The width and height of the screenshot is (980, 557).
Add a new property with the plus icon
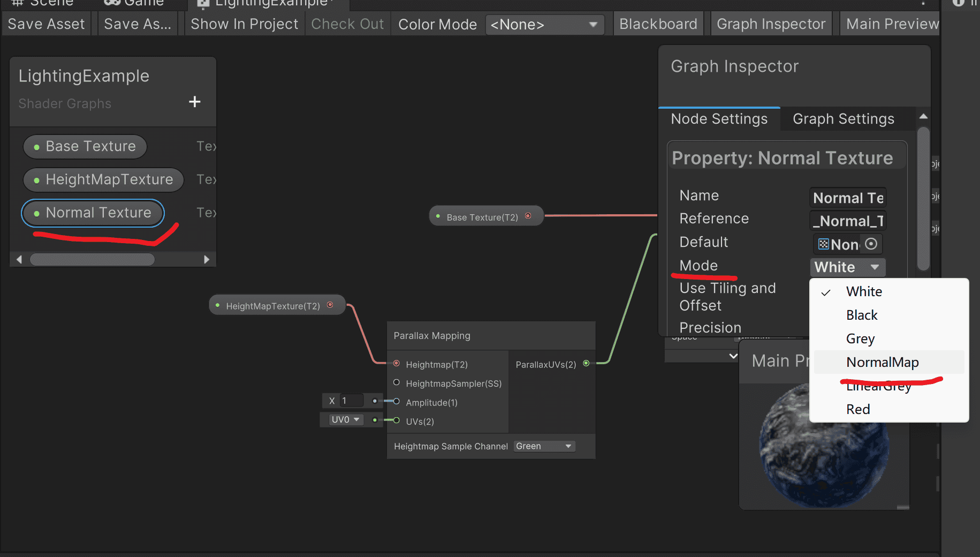[195, 102]
